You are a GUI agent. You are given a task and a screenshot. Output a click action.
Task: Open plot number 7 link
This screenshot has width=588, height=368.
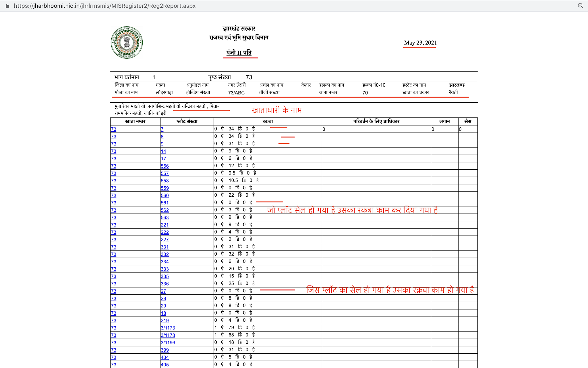[162, 129]
